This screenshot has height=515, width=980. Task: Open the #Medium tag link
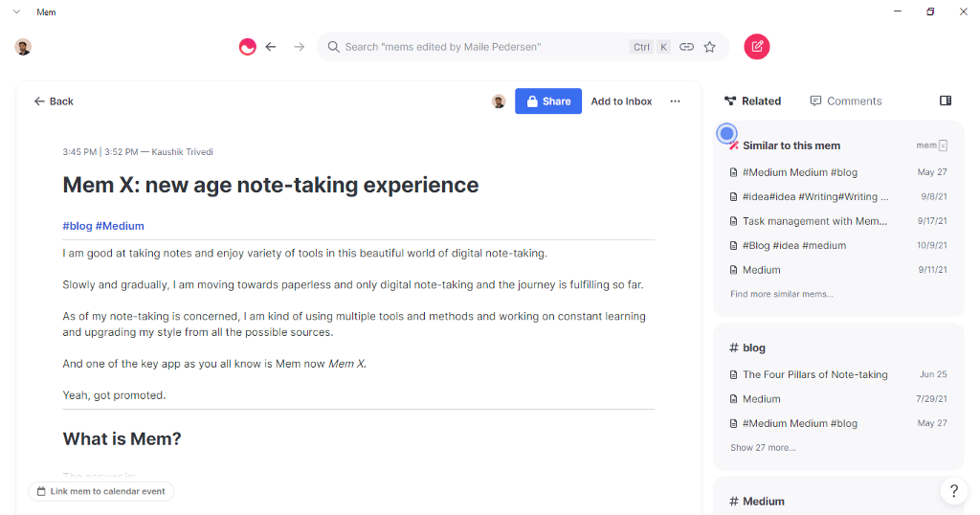(120, 226)
